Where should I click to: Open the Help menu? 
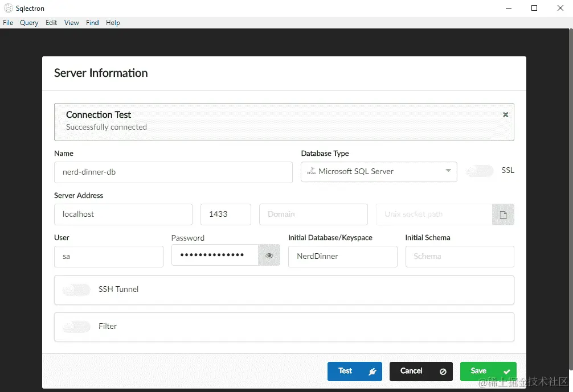113,23
